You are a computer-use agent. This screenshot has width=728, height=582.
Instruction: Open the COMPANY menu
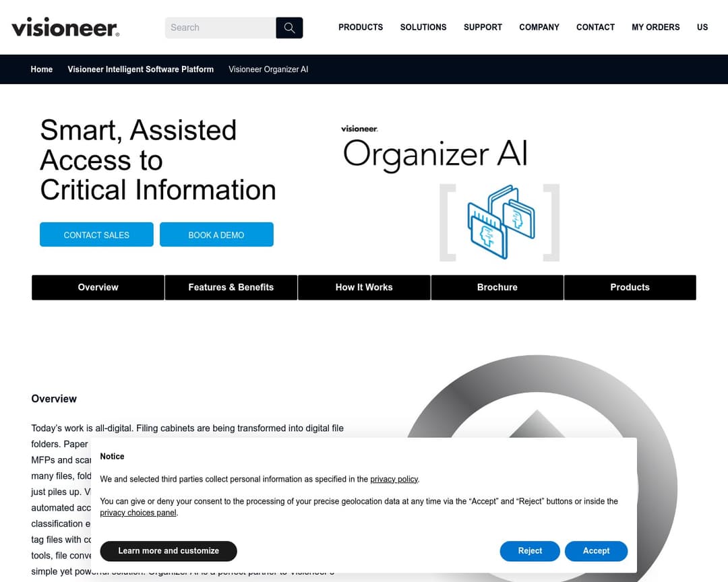(x=539, y=28)
